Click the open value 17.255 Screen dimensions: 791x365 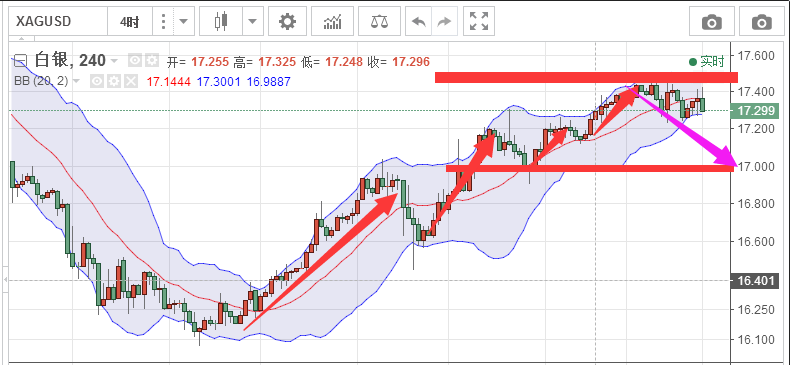[209, 62]
